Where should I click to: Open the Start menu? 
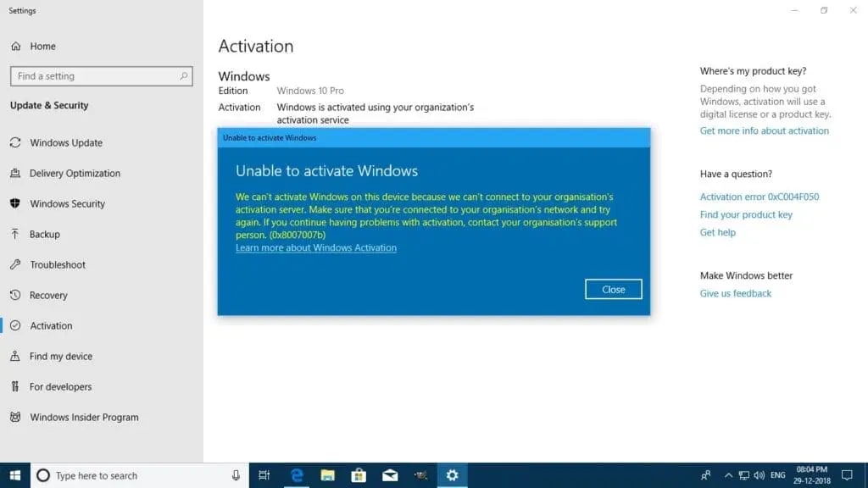coord(15,475)
